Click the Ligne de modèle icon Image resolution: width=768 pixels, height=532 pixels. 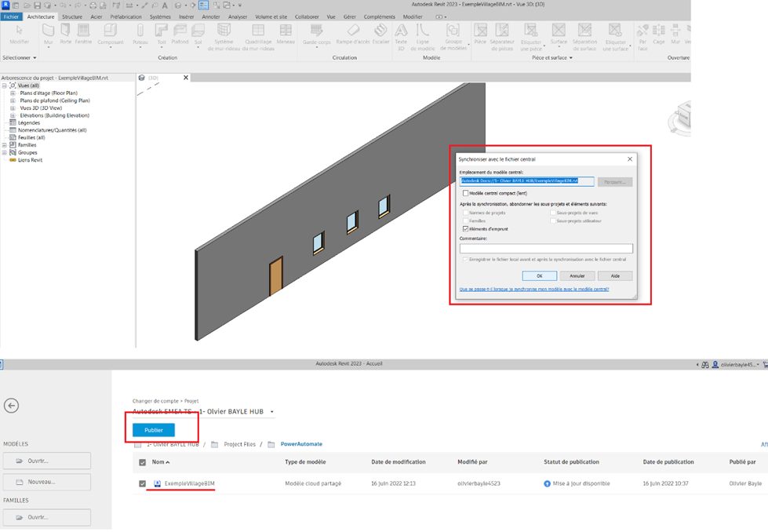(422, 31)
